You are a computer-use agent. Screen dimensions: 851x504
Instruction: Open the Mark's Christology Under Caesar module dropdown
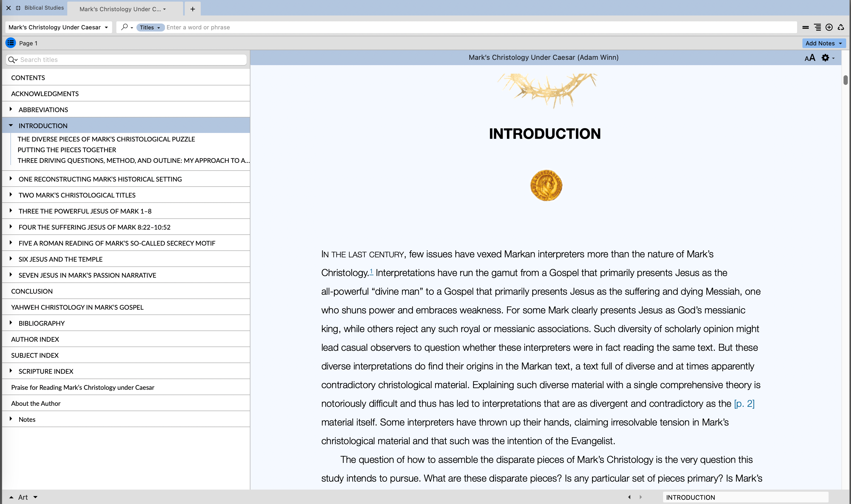click(58, 27)
